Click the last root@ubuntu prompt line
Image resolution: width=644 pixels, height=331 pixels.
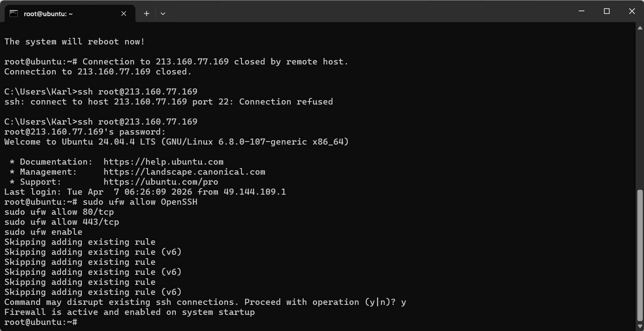[x=41, y=322]
